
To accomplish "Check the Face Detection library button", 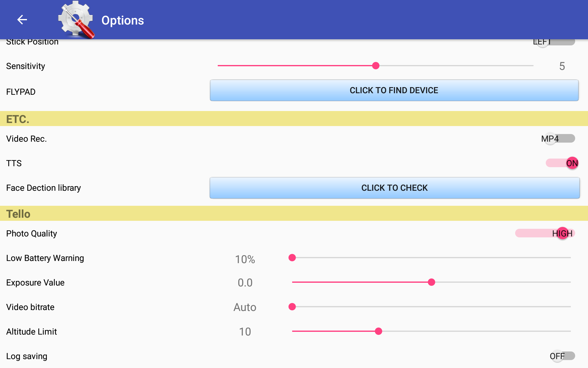I will coord(394,188).
